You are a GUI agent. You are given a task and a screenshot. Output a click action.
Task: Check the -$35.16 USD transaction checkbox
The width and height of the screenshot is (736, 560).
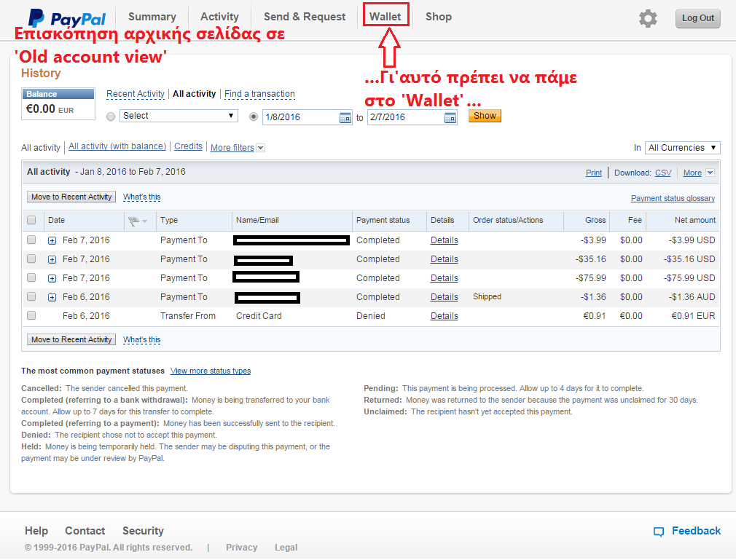[31, 259]
